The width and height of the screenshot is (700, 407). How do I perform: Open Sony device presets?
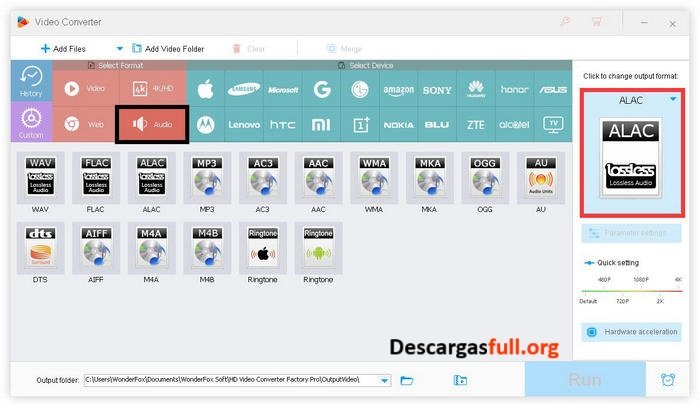click(x=437, y=89)
